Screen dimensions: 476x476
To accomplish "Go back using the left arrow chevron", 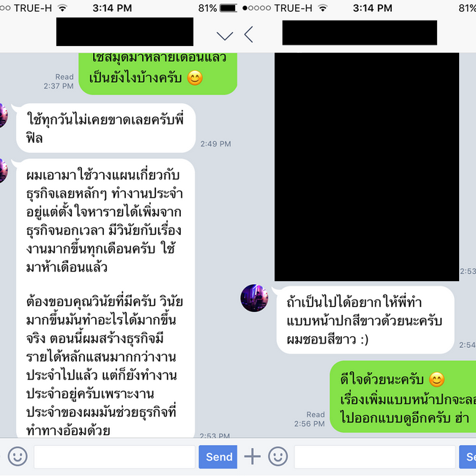I will pyautogui.click(x=249, y=34).
